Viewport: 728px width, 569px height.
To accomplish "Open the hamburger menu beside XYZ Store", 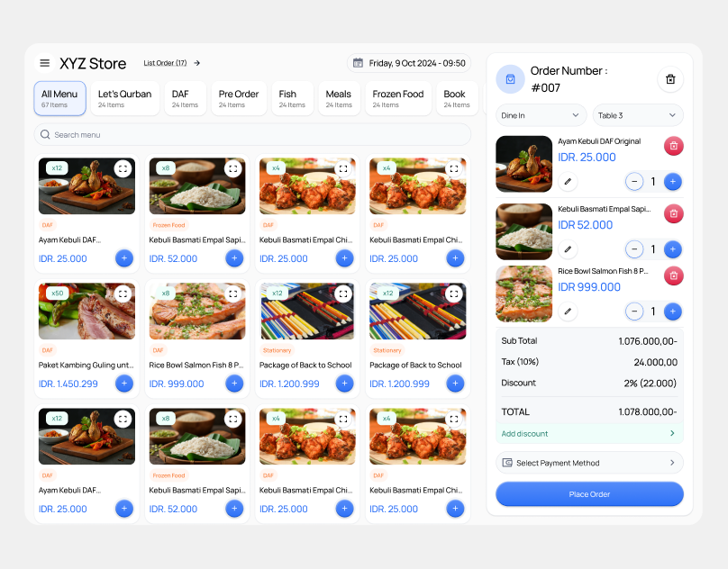I will click(44, 63).
